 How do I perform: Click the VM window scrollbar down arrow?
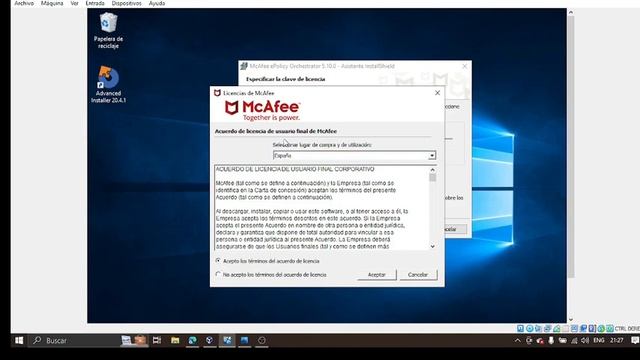pos(571,320)
